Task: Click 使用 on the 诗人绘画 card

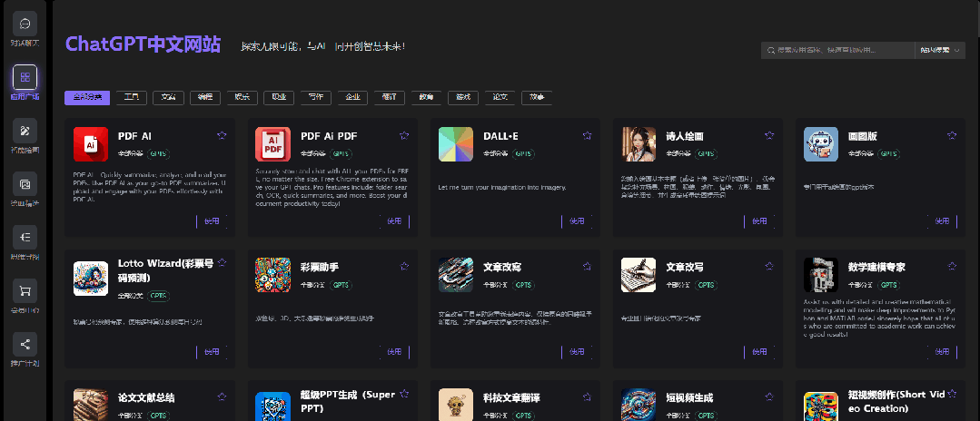Action: (759, 221)
